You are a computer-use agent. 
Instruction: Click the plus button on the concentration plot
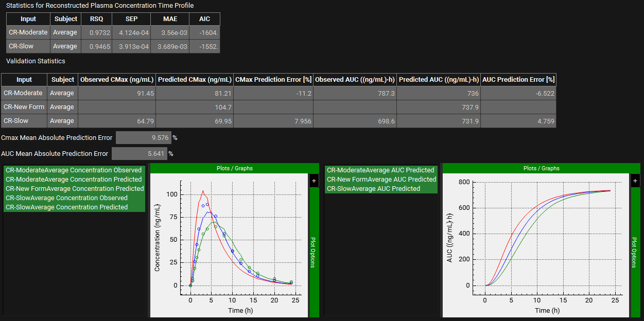pyautogui.click(x=314, y=181)
